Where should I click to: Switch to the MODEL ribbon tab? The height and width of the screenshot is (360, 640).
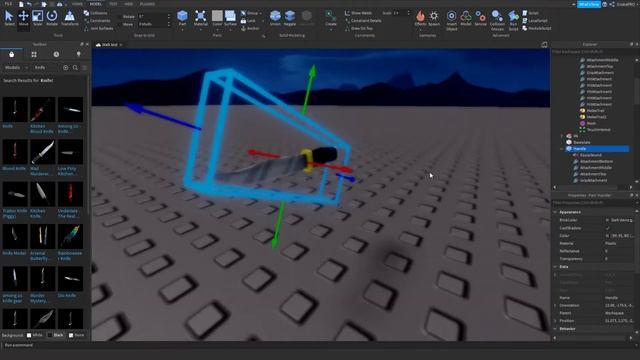pyautogui.click(x=96, y=4)
